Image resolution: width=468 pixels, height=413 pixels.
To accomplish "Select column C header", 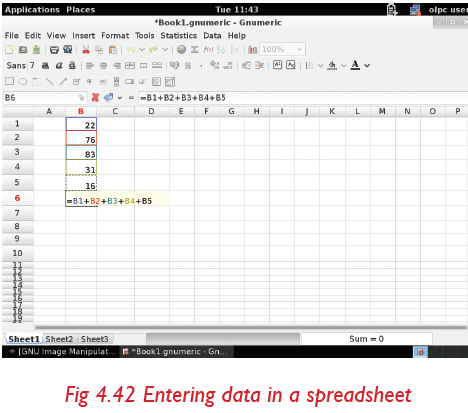I will tap(115, 111).
